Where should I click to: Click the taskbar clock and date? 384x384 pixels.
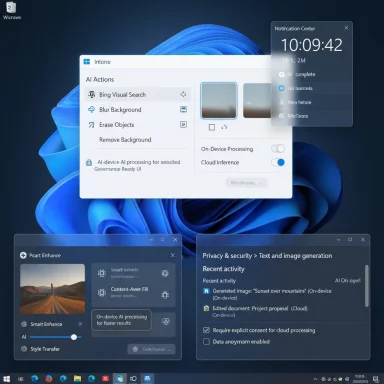pyautogui.click(x=360, y=379)
